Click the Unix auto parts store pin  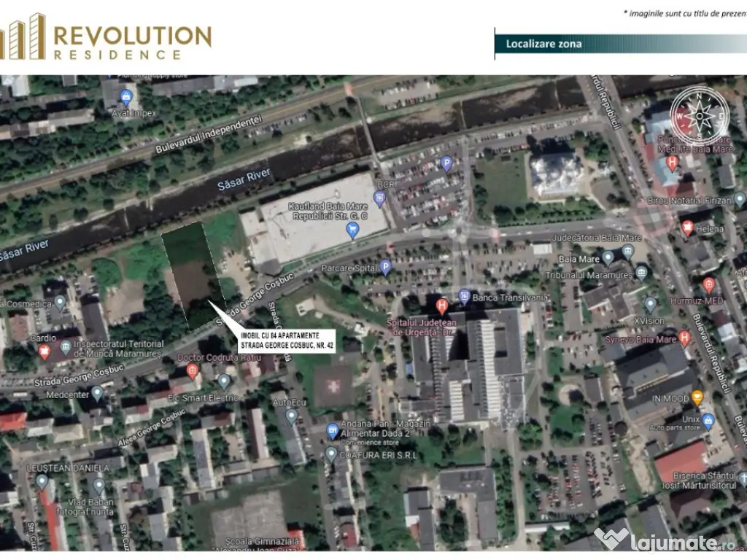click(708, 420)
